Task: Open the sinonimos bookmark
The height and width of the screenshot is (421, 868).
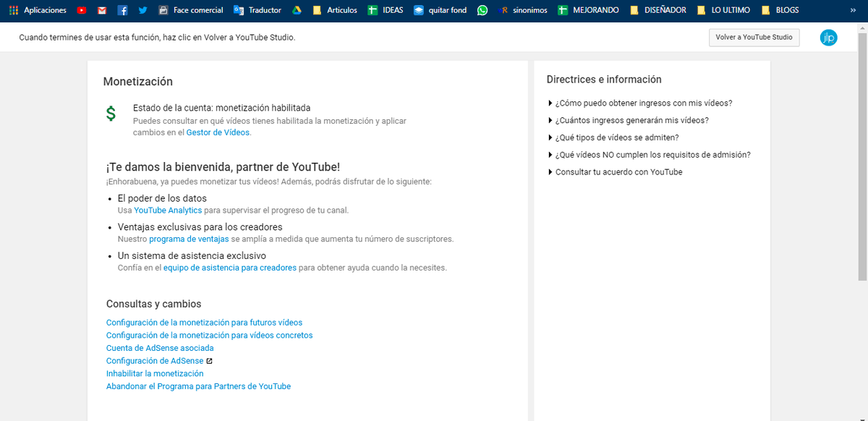Action: click(x=522, y=10)
